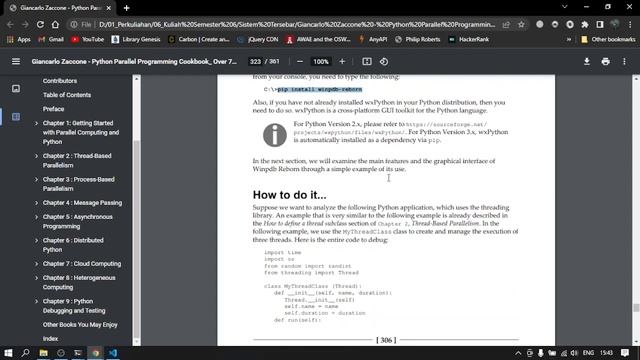640x360 pixels.
Task: Bookmark this page with star icon
Action: pyautogui.click(x=521, y=24)
